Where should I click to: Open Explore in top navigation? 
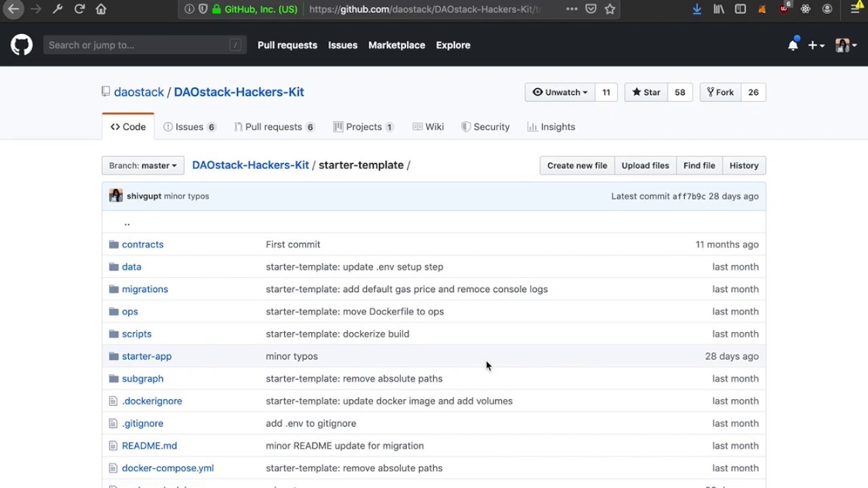pyautogui.click(x=453, y=45)
